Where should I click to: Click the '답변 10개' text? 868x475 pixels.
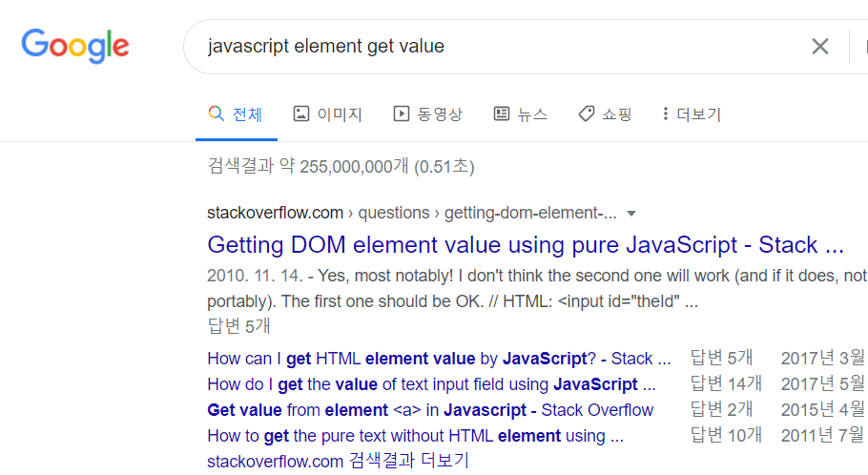pos(726,436)
